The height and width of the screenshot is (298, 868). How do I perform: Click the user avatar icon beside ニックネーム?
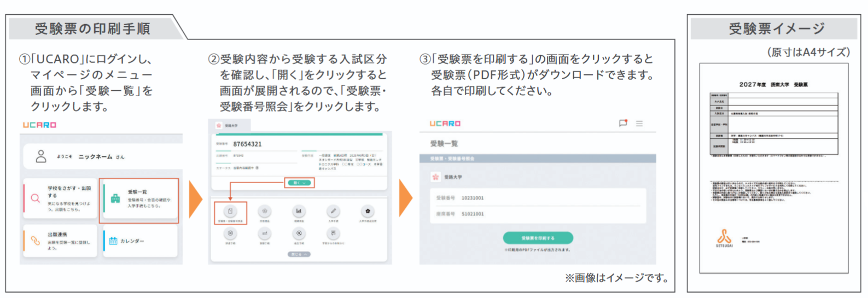[41, 156]
